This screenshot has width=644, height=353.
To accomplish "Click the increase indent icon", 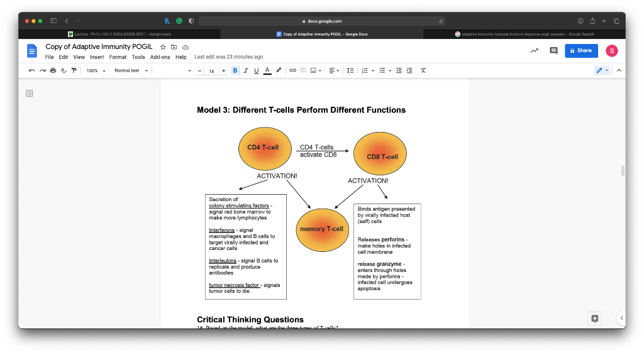I will [409, 70].
